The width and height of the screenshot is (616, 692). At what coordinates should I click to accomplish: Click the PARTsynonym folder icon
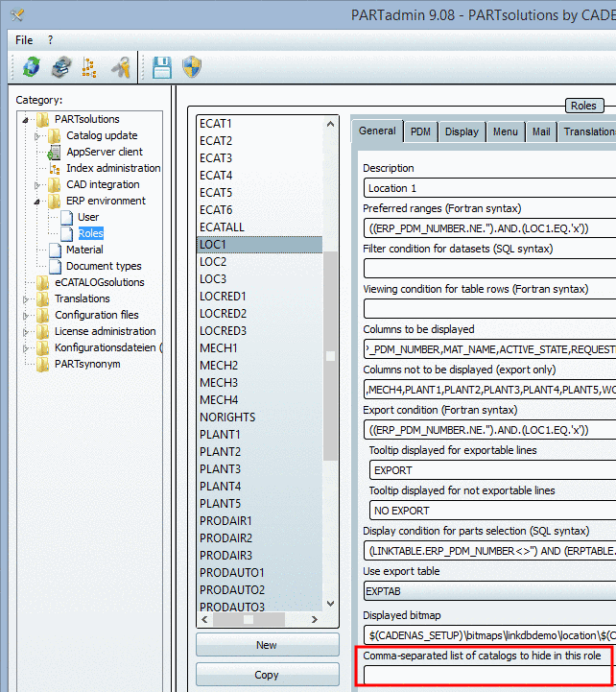click(43, 365)
